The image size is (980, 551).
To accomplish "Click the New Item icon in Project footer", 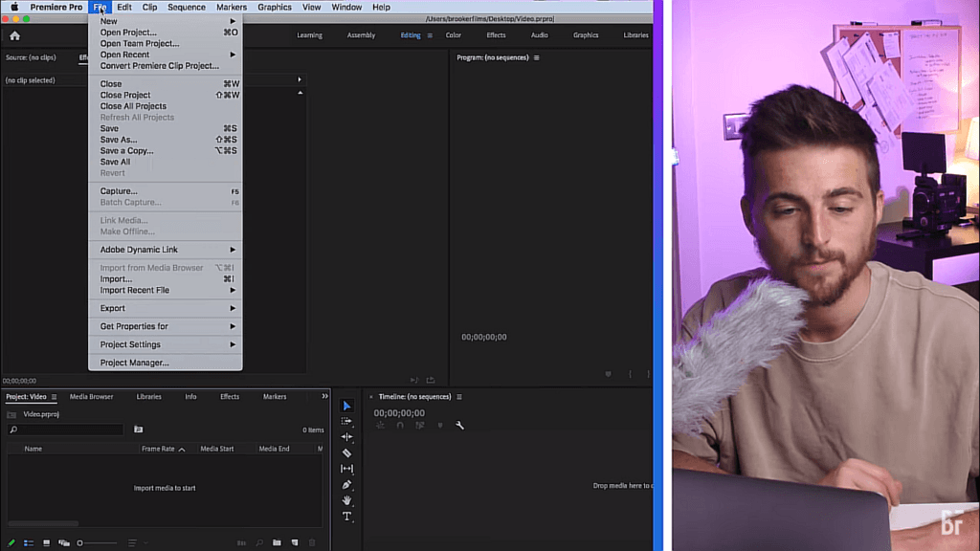I will (x=295, y=543).
